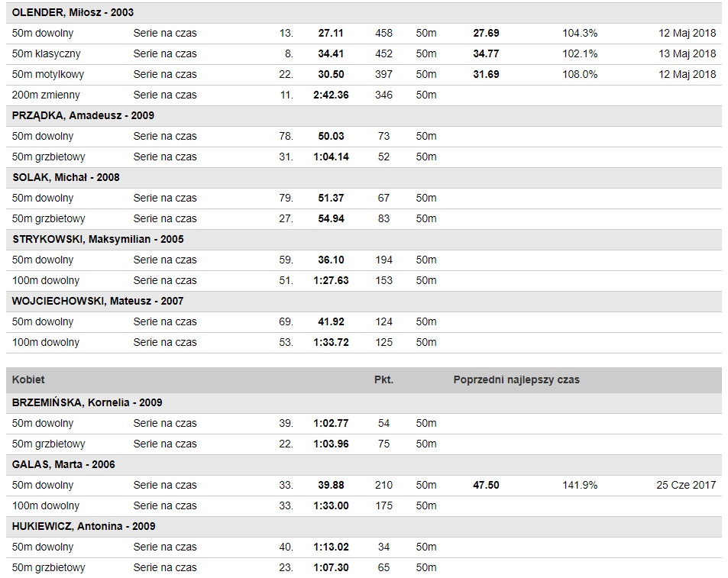This screenshot has height=578, width=728.
Task: Click WOJCIECHOWSKI, Mateusz - 2007 name
Action: click(98, 301)
